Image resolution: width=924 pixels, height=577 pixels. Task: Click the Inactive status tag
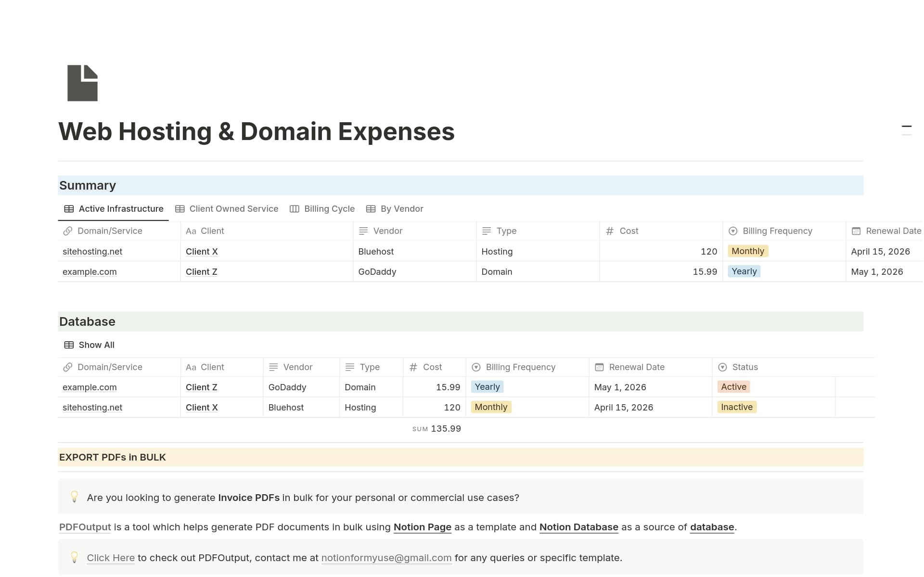click(x=737, y=407)
